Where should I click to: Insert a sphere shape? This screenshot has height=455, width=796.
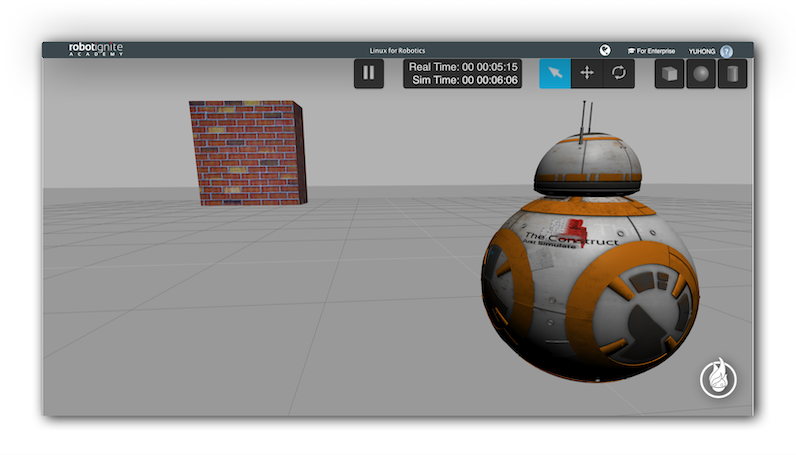coord(701,74)
